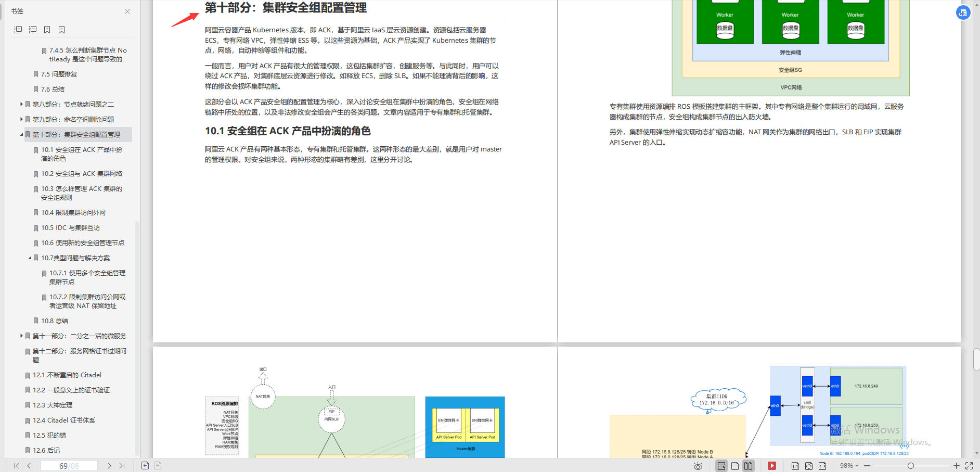Start slideshow with red play button

pyautogui.click(x=772, y=466)
